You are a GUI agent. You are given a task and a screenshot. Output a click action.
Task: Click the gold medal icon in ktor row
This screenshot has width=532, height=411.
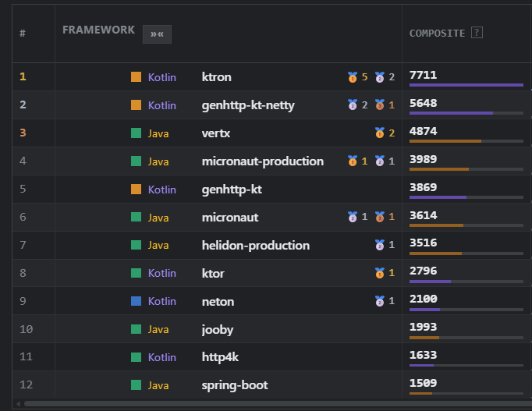(x=380, y=273)
